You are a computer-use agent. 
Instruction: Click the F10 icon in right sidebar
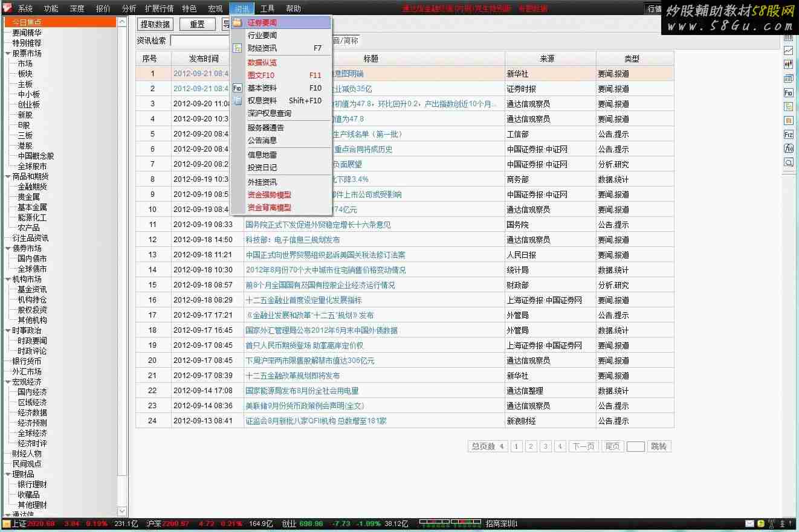[789, 92]
